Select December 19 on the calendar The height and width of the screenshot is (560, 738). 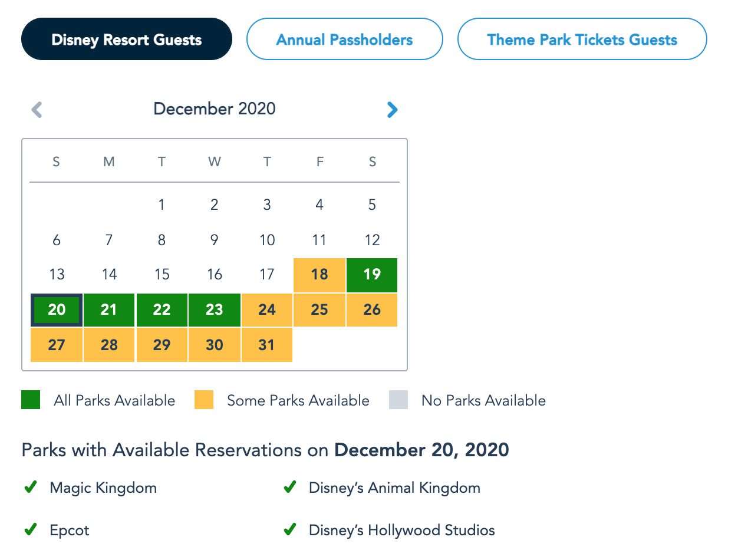(x=372, y=275)
